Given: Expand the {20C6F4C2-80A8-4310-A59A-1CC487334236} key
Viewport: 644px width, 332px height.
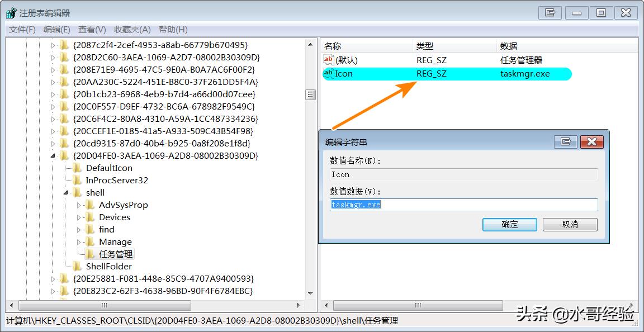Looking at the screenshot, I should pos(53,119).
